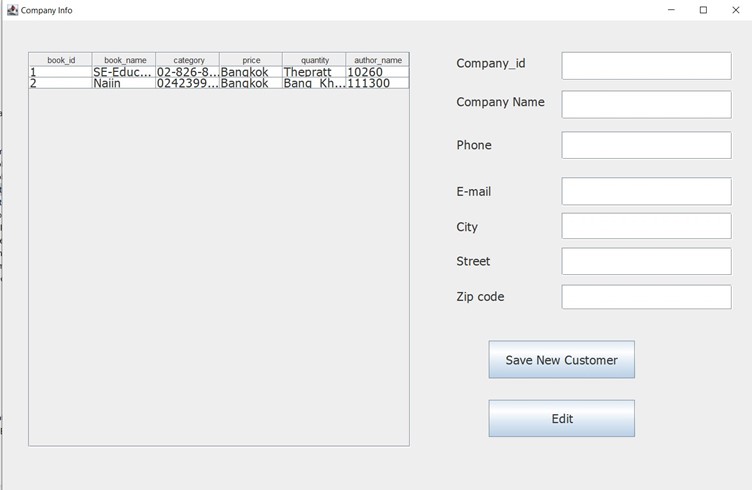
Task: Close the Company Info window
Action: click(x=736, y=10)
